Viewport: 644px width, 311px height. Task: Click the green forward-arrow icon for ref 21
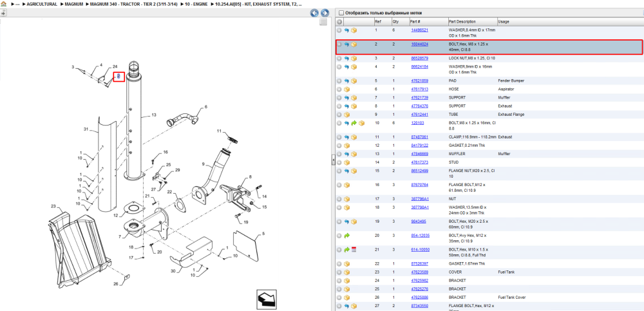[x=346, y=249]
